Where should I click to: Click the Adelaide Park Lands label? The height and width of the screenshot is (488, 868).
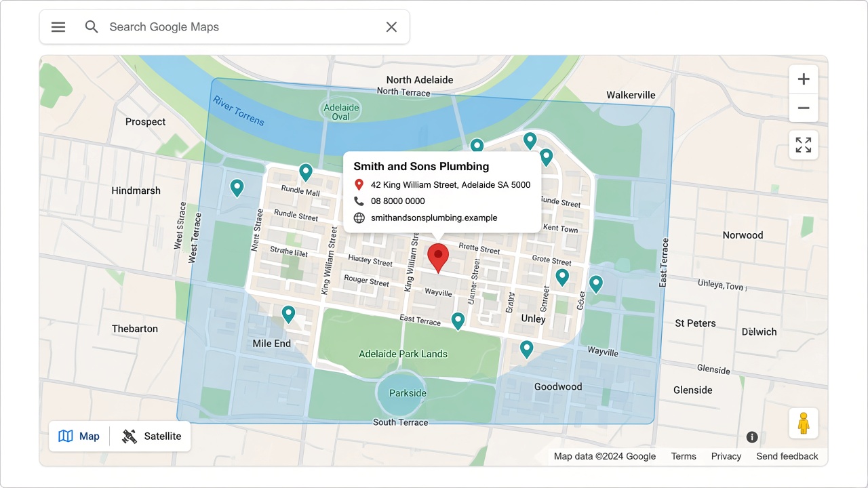pyautogui.click(x=403, y=354)
